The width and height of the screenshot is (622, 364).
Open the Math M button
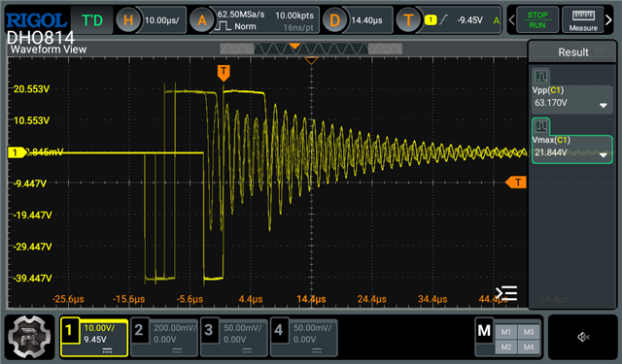[x=484, y=330]
